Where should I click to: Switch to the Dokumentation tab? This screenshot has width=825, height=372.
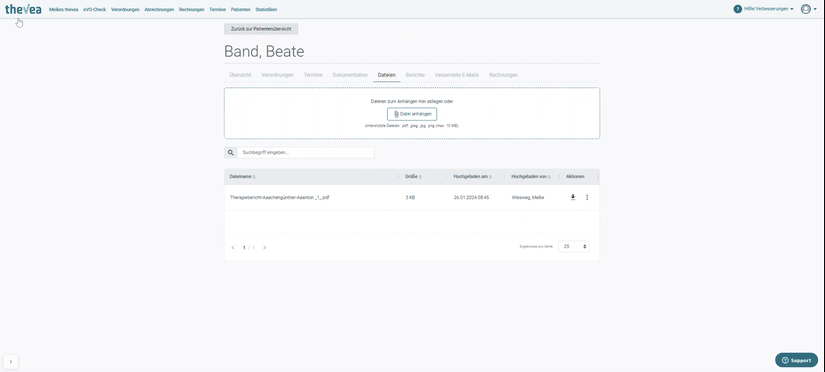point(350,75)
